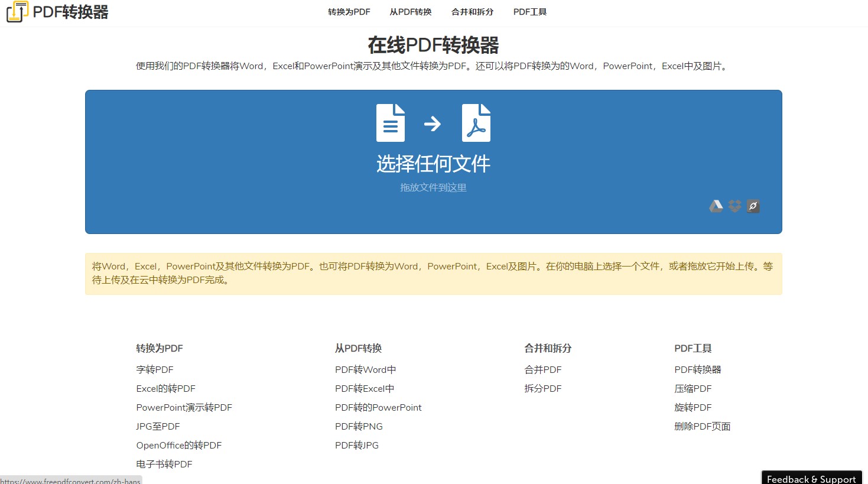Image resolution: width=868 pixels, height=484 pixels.
Task: Open the PDF转的PowerPoint link
Action: coord(379,407)
